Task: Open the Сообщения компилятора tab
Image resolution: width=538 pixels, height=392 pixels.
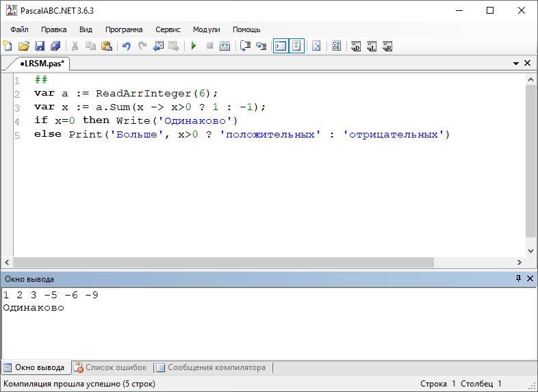Action: (211, 367)
